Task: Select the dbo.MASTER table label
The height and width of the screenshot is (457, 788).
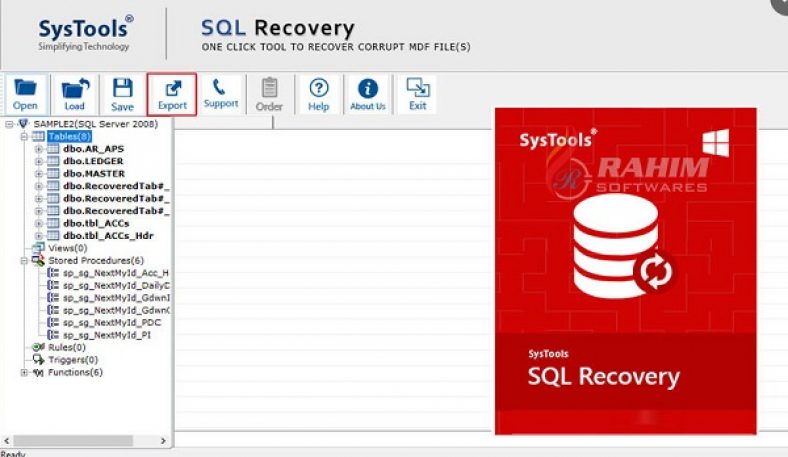Action: click(94, 173)
